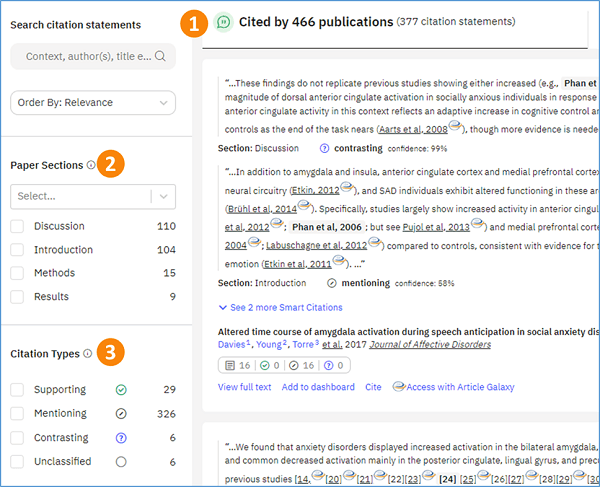Click the Altered time course article title
Screen dimensions: 600x487
pyautogui.click(x=409, y=332)
